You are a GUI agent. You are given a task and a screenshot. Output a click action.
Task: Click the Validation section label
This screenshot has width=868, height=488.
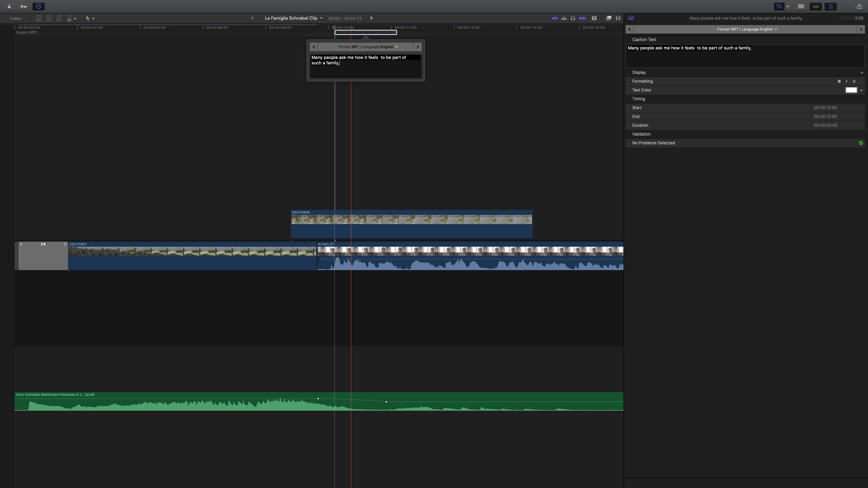click(x=641, y=134)
